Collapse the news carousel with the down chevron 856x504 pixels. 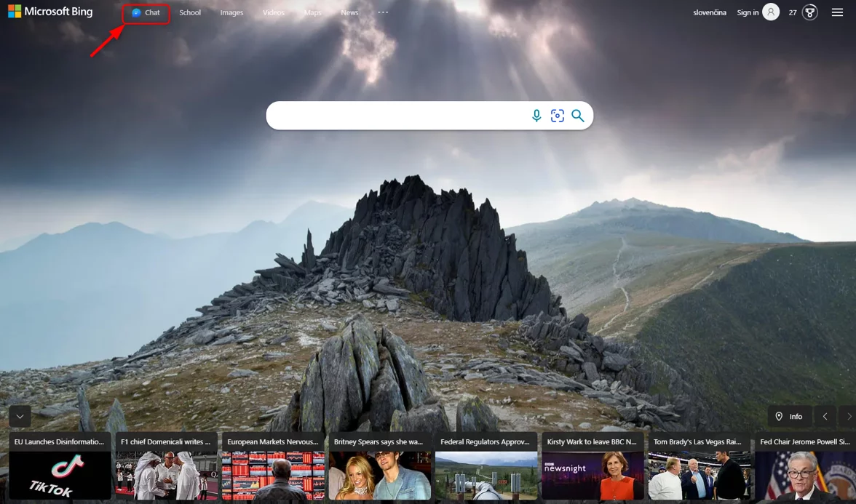[x=20, y=416]
